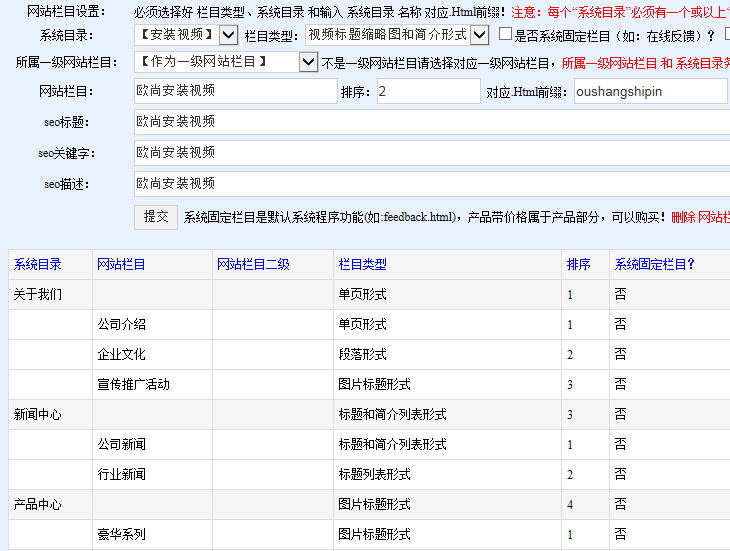Image resolution: width=730 pixels, height=551 pixels.
Task: Select the 新闻中心 table cell
Action: (x=50, y=414)
